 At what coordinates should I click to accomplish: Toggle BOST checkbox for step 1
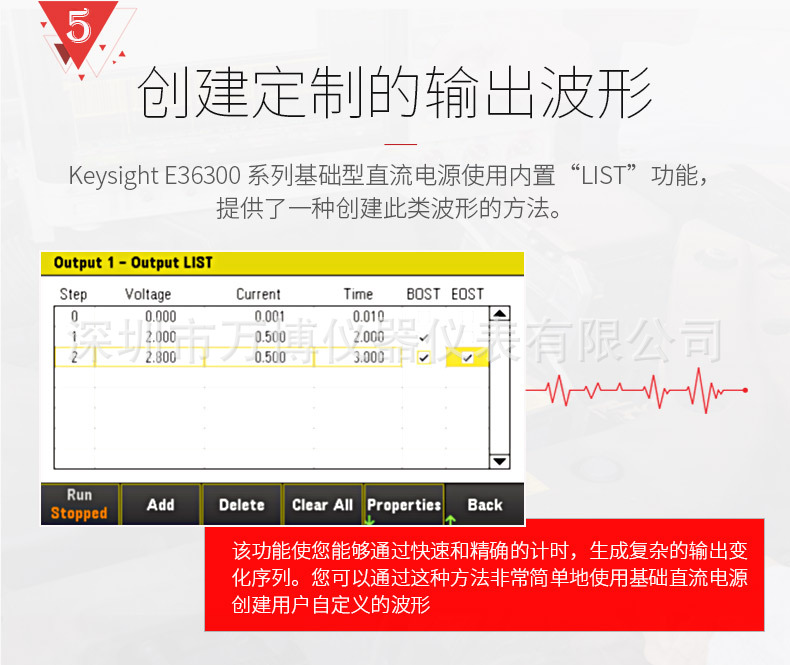tap(424, 338)
